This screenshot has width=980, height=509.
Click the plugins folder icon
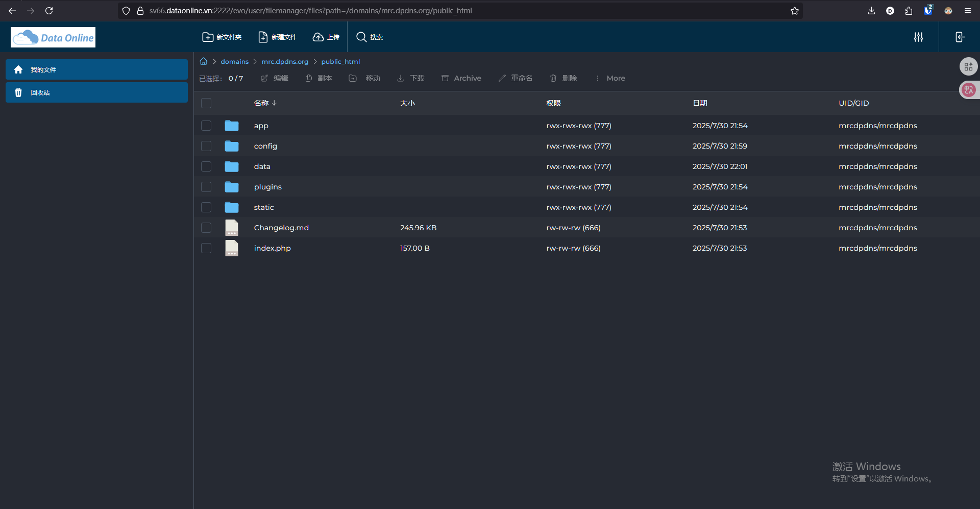tap(232, 187)
